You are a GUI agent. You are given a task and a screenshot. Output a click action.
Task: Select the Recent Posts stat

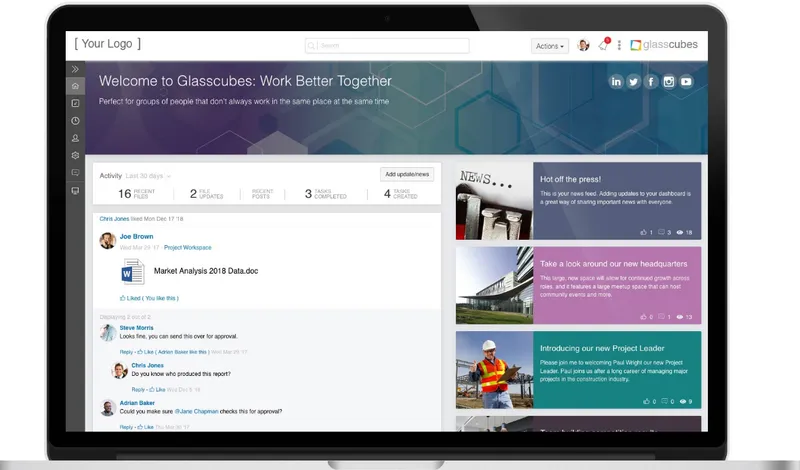click(x=262, y=194)
